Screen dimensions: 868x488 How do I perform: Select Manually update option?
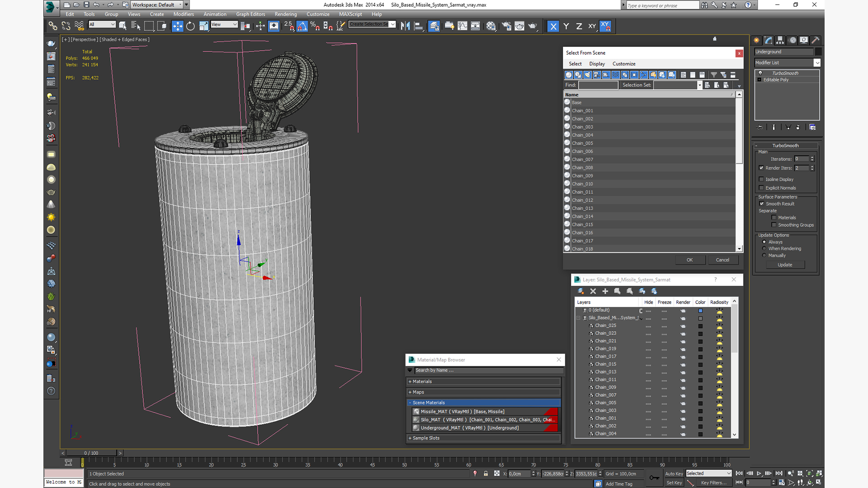tap(764, 255)
